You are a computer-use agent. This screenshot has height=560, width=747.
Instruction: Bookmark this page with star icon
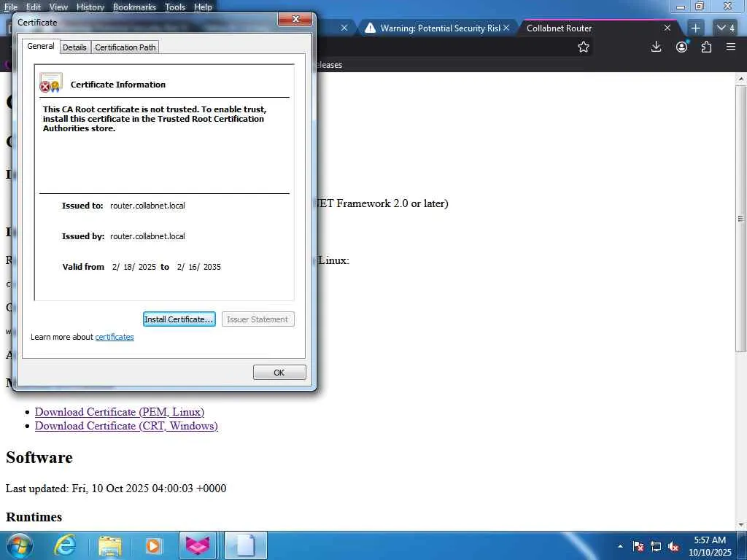click(x=584, y=47)
